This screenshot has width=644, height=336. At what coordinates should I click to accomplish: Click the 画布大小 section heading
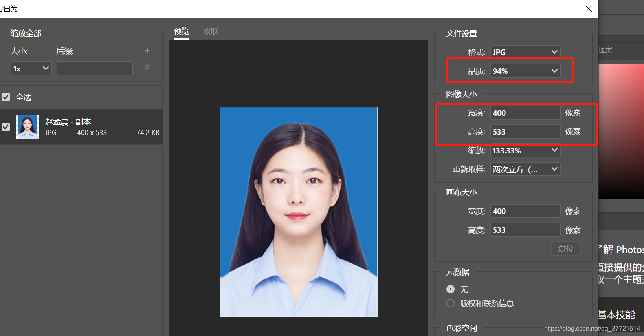click(461, 192)
